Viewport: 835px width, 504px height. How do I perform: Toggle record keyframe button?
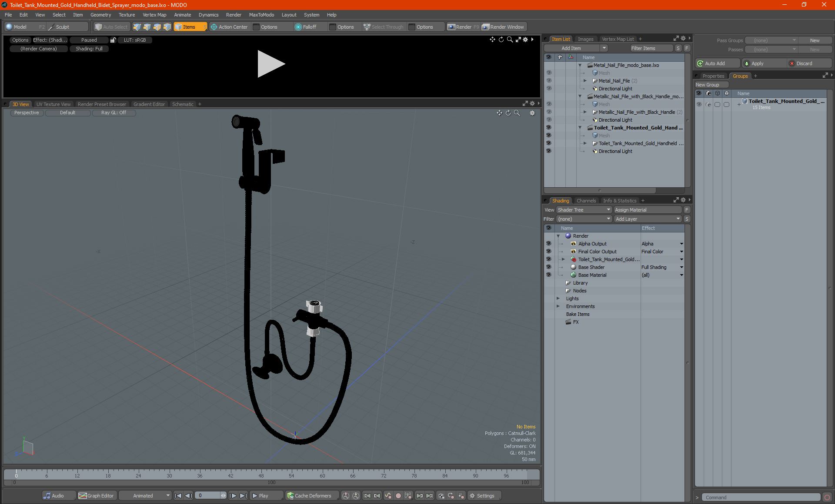click(x=398, y=496)
